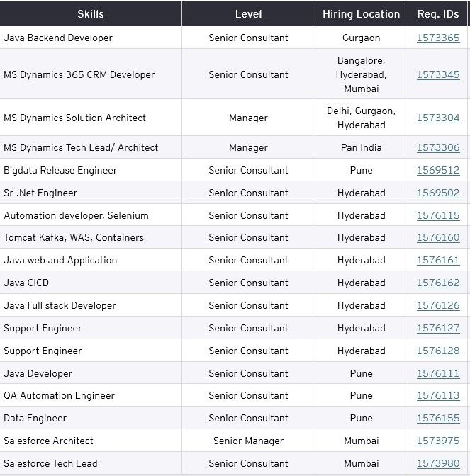Select the Skills column header
Screen dimensions: 470x476
point(91,14)
